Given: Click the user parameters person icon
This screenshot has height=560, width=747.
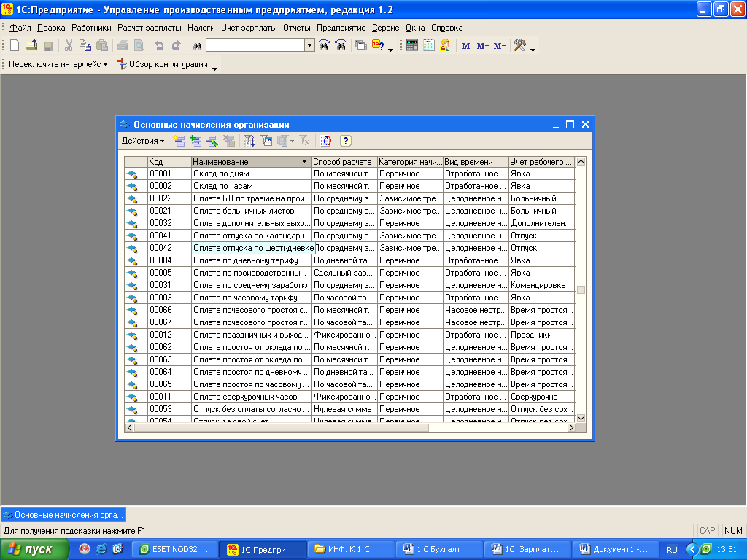Looking at the screenshot, I should pyautogui.click(x=445, y=45).
